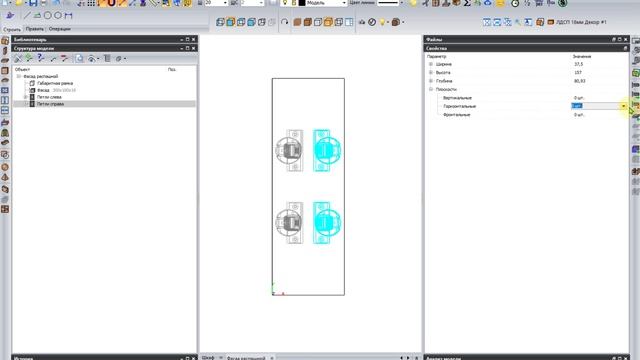Open the Строить tab

click(11, 29)
